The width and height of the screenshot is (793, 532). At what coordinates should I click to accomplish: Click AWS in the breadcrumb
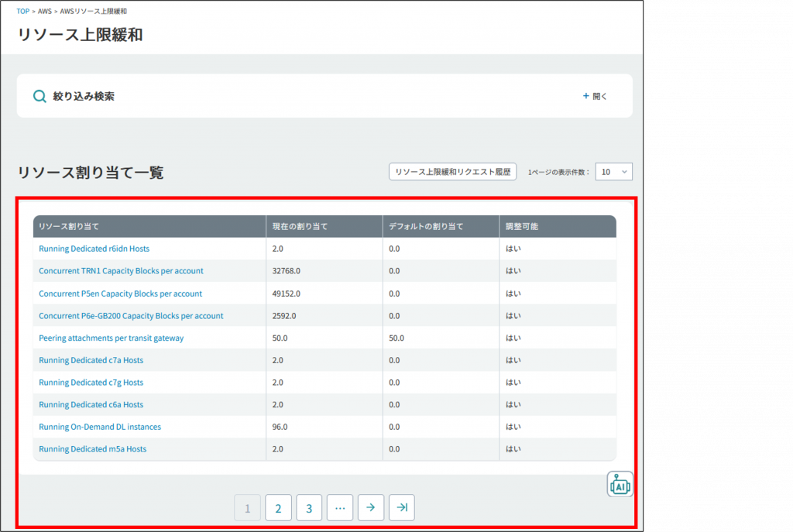pos(45,12)
